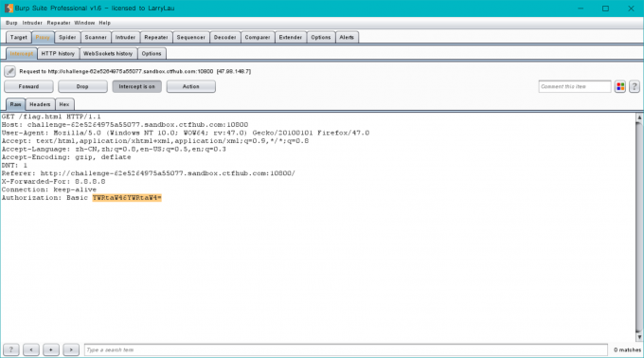Click the X-Forwarded-For: 8.8.8.8 line
Image resolution: width=644 pixels, height=358 pixels.
(53, 182)
